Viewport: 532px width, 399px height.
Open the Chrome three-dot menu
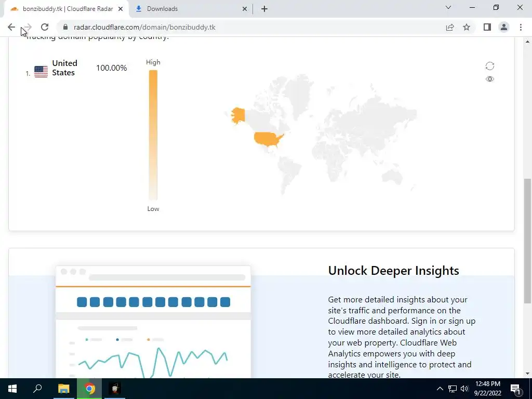coord(521,27)
